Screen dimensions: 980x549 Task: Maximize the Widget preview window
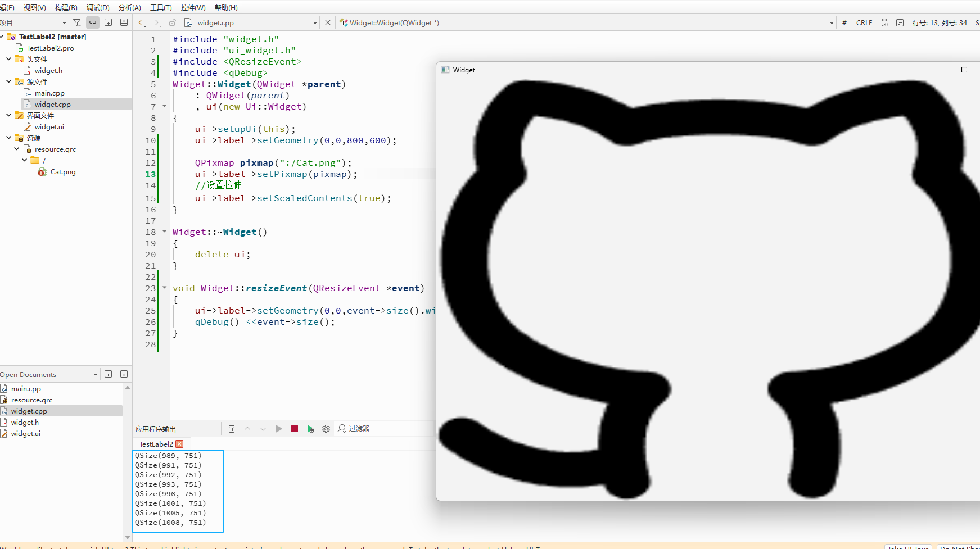pyautogui.click(x=964, y=70)
